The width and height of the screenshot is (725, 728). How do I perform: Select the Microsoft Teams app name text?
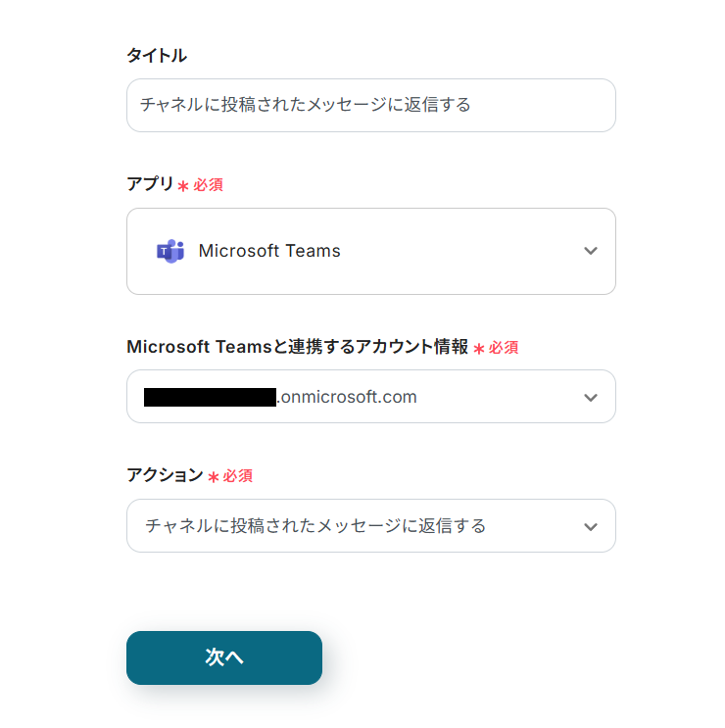point(269,251)
